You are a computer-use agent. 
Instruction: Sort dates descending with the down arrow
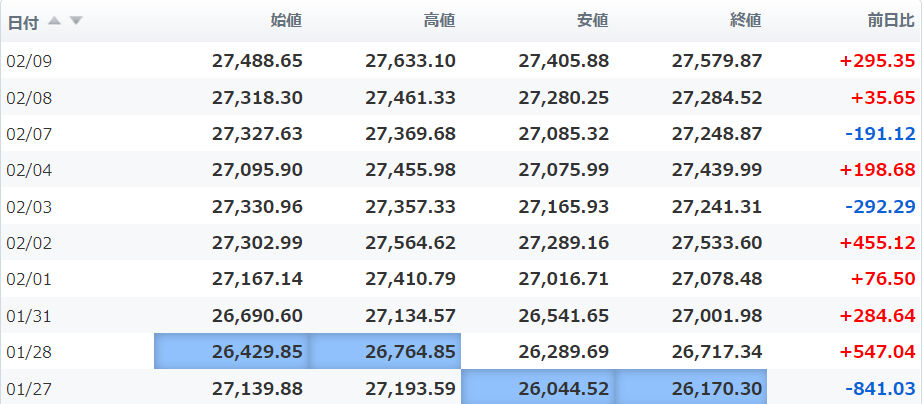(x=76, y=21)
